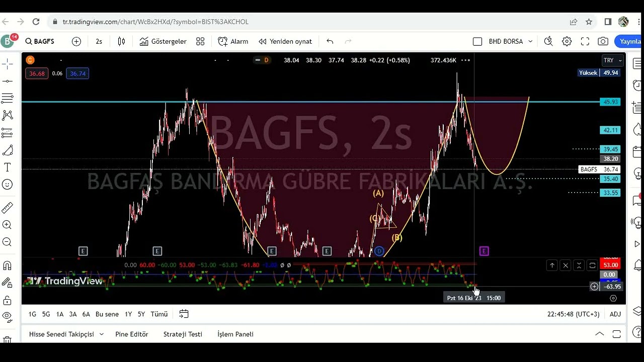Viewport: 644px width, 362px height.
Task: Maximize the indicator pane
Action: pos(592,265)
